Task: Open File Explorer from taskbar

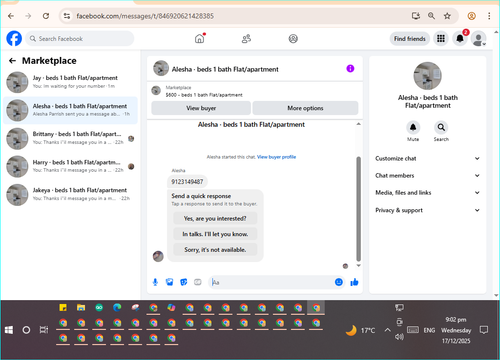Action: click(81, 307)
